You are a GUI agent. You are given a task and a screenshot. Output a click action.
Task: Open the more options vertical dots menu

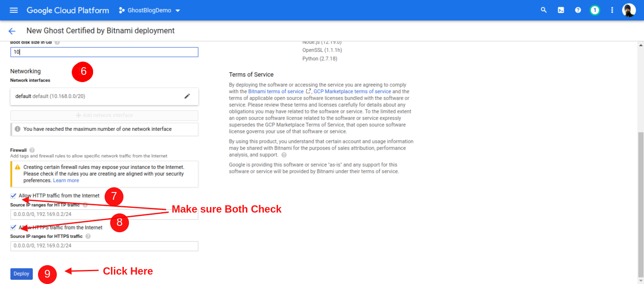point(612,10)
